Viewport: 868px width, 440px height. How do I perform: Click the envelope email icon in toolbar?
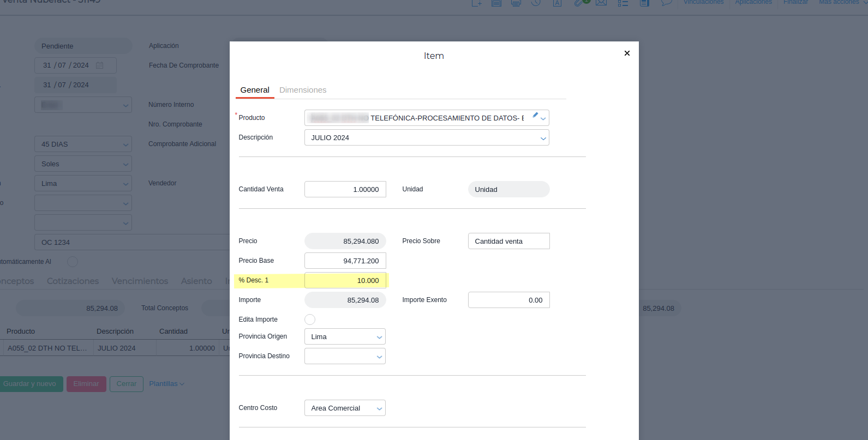(601, 3)
